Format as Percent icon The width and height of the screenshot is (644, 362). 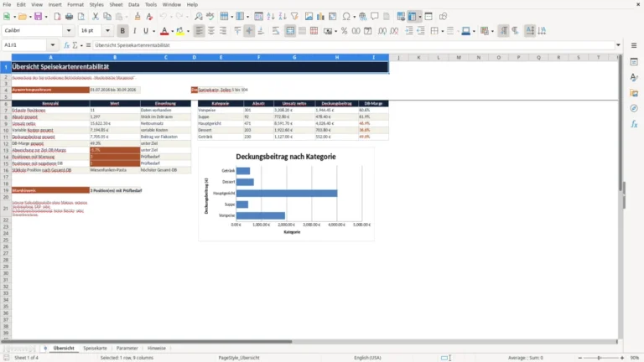pyautogui.click(x=344, y=31)
